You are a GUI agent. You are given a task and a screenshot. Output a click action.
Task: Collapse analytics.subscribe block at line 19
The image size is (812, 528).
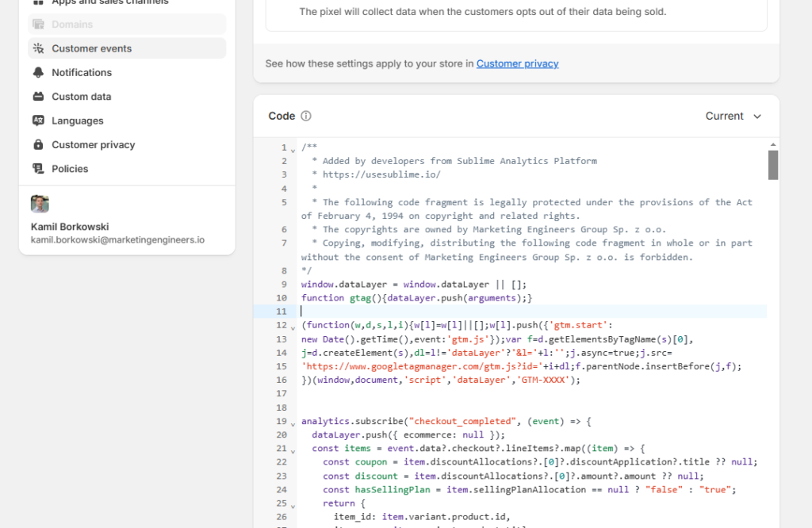(x=293, y=423)
